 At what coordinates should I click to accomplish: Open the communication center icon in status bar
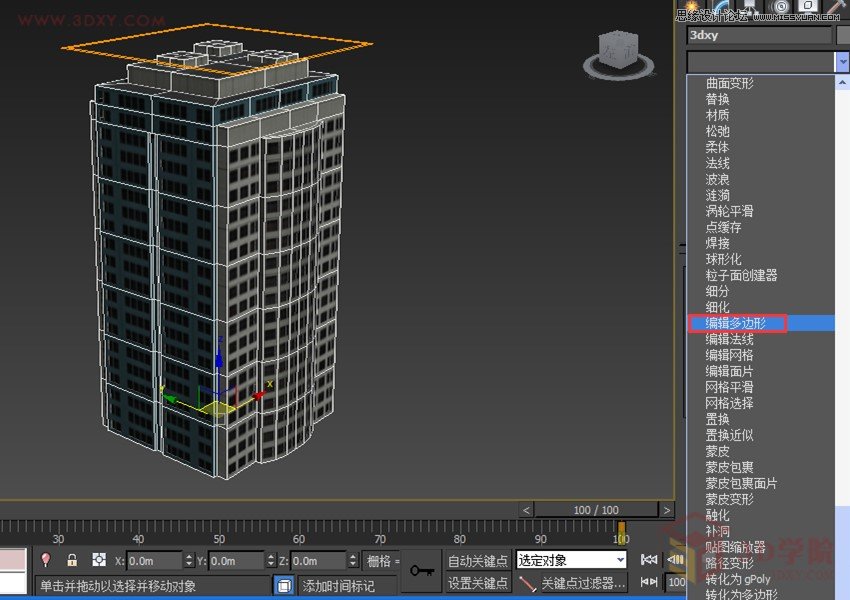click(x=284, y=585)
